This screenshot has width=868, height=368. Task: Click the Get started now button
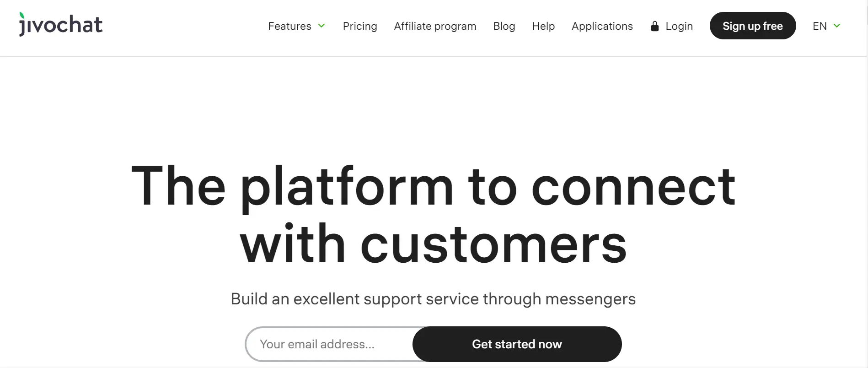click(517, 344)
